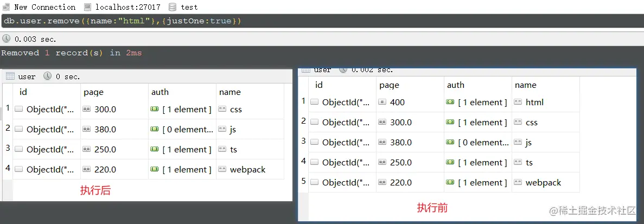The image size is (644, 224).
Task: Select the '[ 0 element...' cell in row 3 with js
Action: pos(477,142)
